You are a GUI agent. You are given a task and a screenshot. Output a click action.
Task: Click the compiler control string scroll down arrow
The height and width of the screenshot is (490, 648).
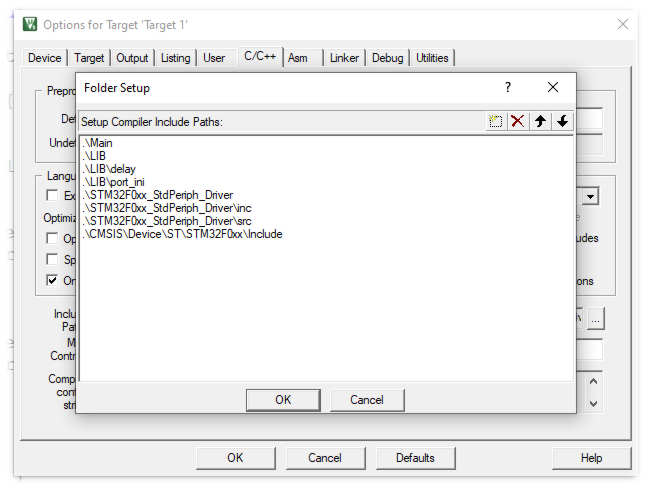[593, 403]
